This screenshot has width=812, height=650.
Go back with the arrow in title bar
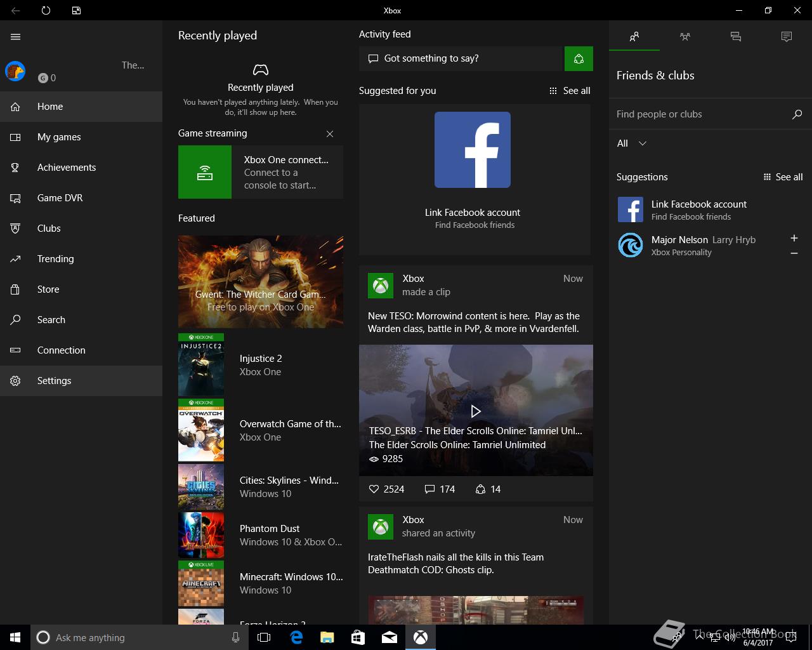tap(15, 10)
